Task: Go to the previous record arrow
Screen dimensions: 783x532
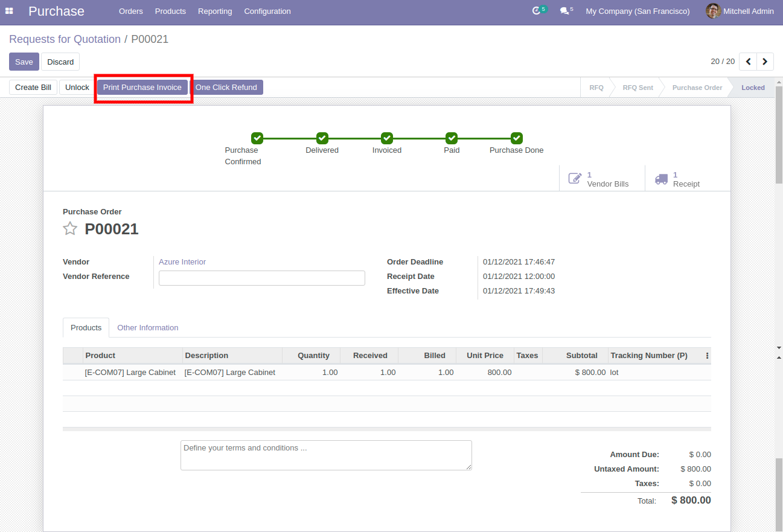Action: click(x=748, y=62)
